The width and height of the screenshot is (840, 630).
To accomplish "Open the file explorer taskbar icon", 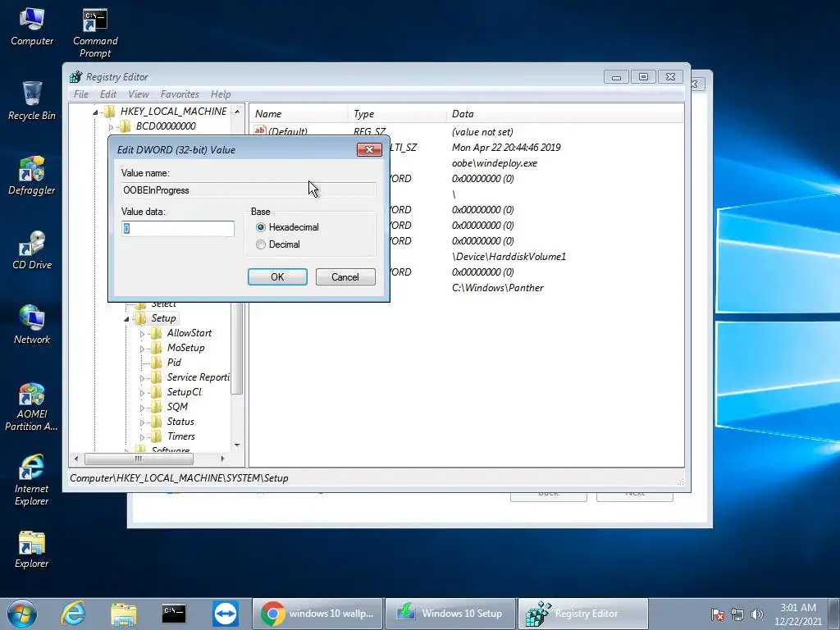I will tap(124, 614).
